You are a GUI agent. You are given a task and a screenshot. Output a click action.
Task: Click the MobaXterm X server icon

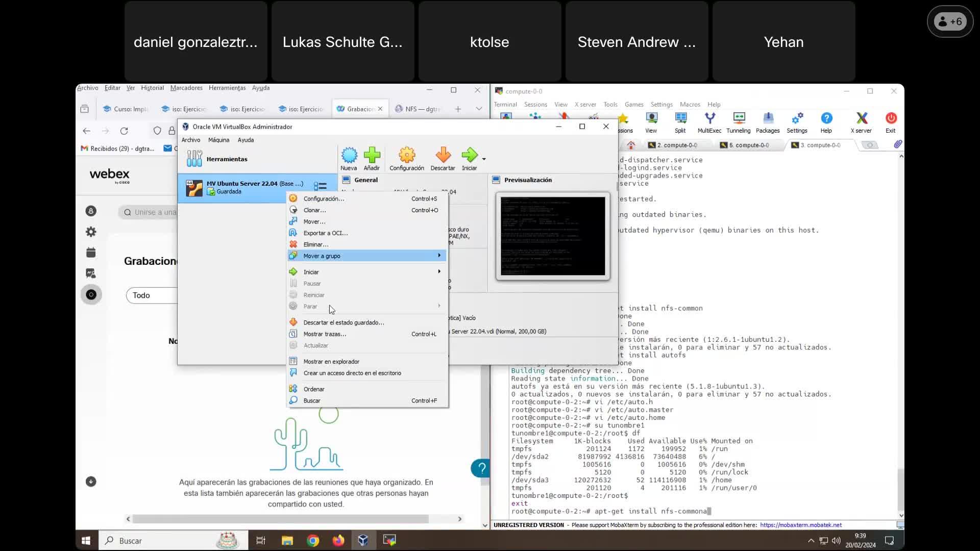click(861, 119)
